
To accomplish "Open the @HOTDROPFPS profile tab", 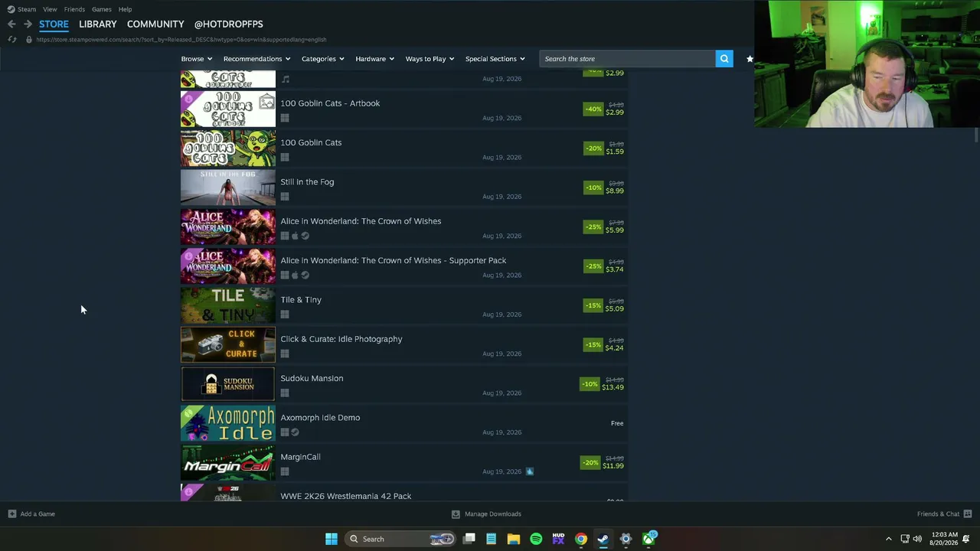I will (x=228, y=24).
